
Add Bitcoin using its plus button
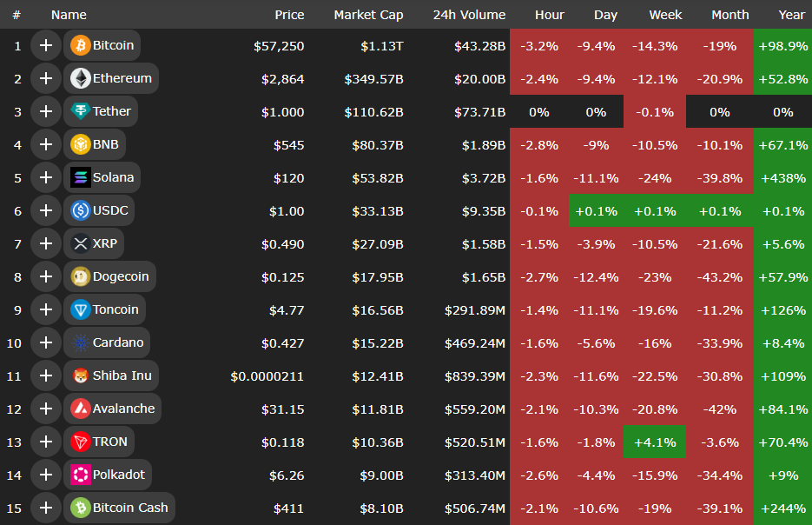(x=45, y=45)
